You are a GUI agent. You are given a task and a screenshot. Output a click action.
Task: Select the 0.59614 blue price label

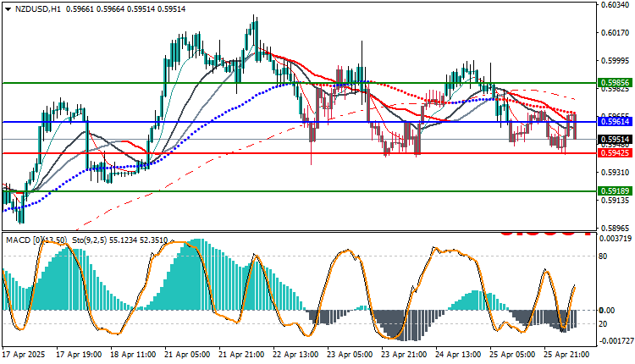click(616, 121)
